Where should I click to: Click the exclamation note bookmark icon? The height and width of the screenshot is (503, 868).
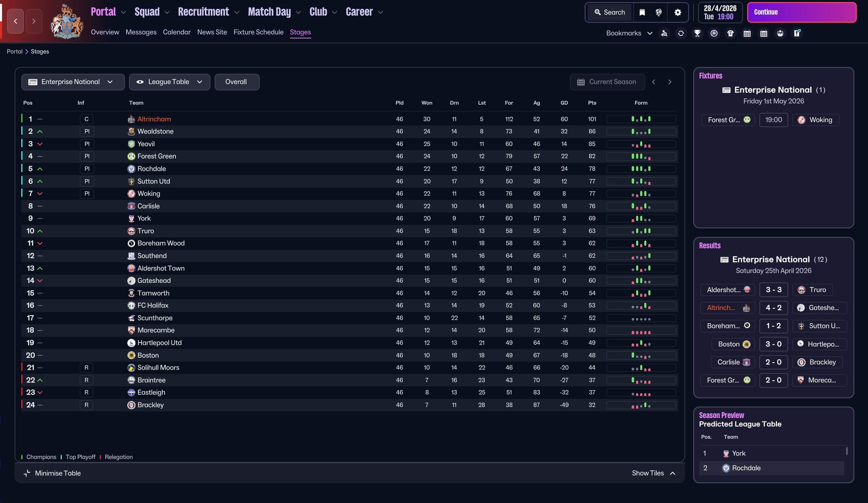(797, 33)
